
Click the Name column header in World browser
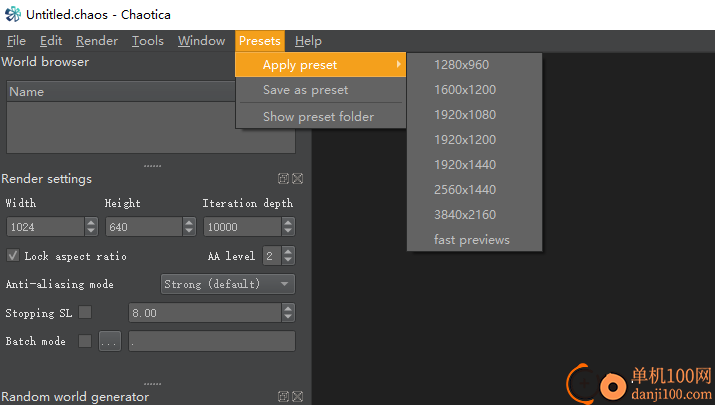(121, 92)
